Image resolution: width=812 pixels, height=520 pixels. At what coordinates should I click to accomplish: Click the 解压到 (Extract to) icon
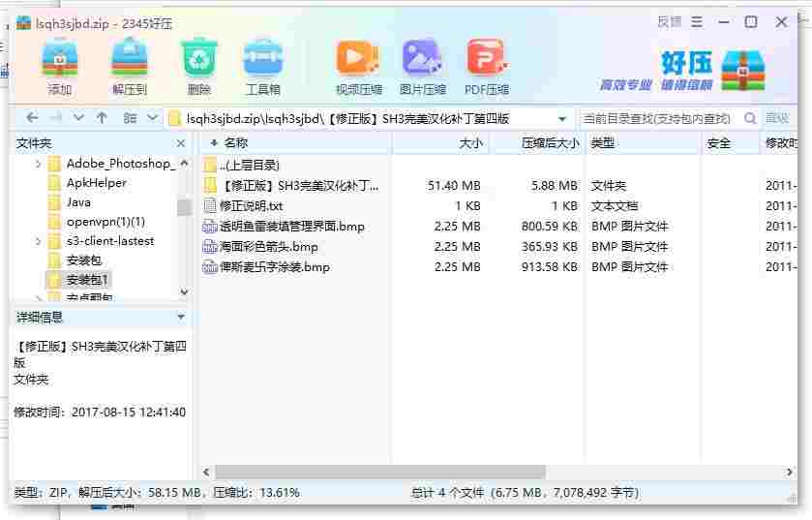(x=130, y=67)
